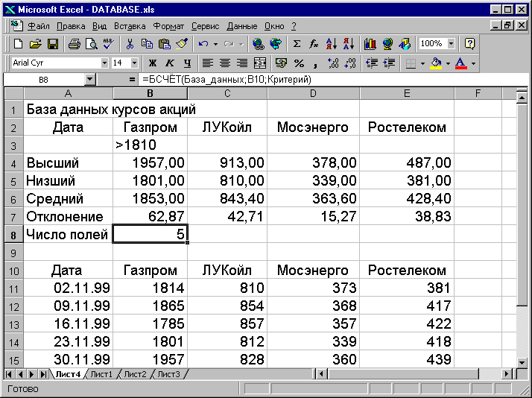Save the workbook with the floppy disk icon
This screenshot has height=398, width=532.
(53, 44)
